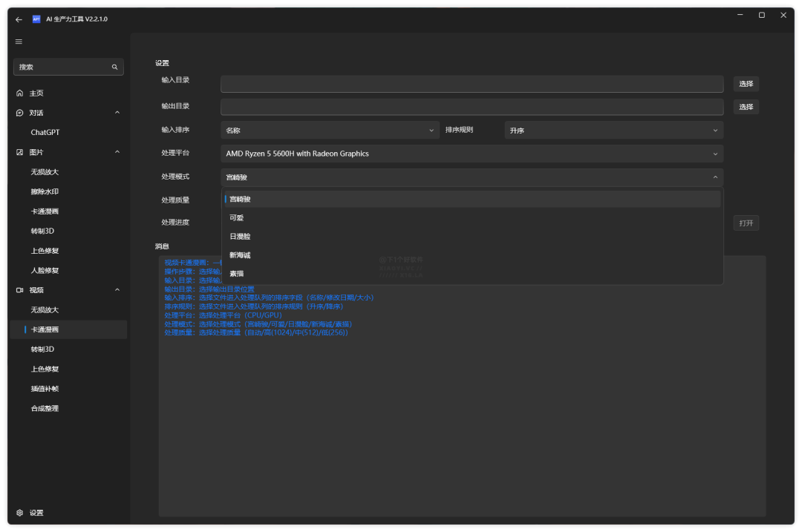
Task: Open 转制3D under 视频
Action: click(x=68, y=349)
